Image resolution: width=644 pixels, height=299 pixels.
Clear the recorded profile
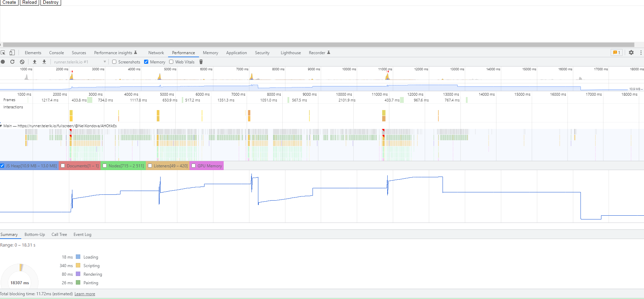22,62
